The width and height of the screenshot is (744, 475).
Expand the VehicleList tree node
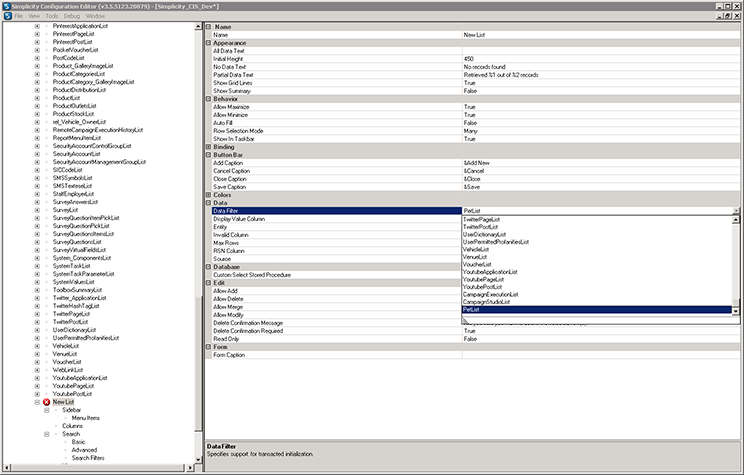(x=37, y=346)
